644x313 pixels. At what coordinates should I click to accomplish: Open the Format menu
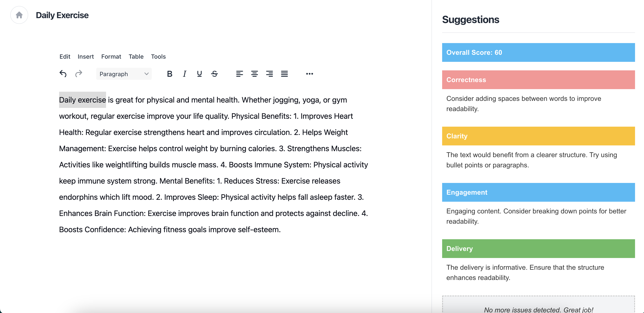111,57
